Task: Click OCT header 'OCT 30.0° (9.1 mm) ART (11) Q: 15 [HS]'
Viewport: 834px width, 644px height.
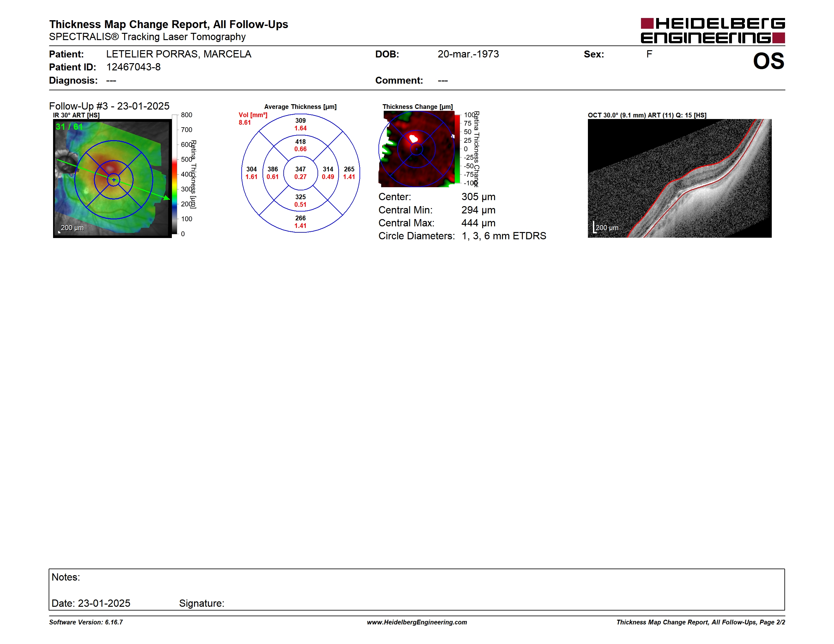Action: [x=647, y=115]
